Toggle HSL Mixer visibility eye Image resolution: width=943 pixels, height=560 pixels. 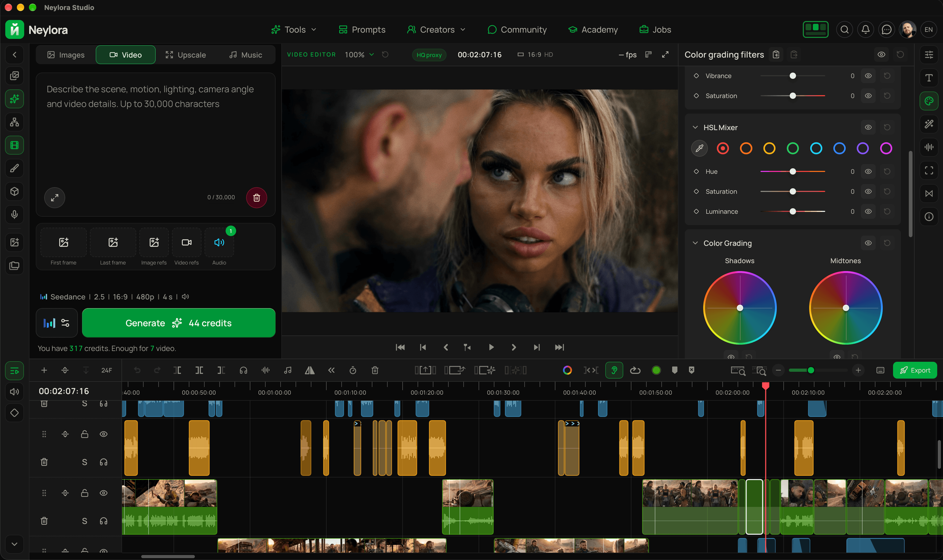click(868, 128)
